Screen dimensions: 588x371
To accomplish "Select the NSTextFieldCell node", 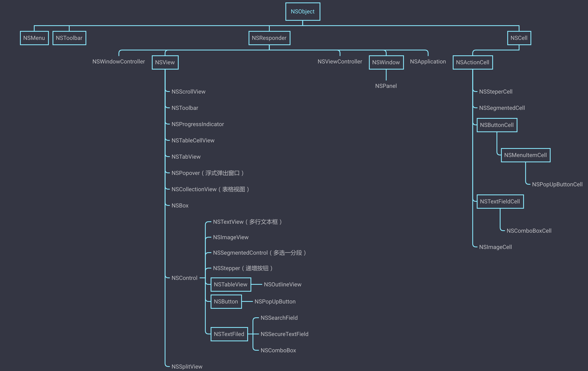I will [x=500, y=201].
